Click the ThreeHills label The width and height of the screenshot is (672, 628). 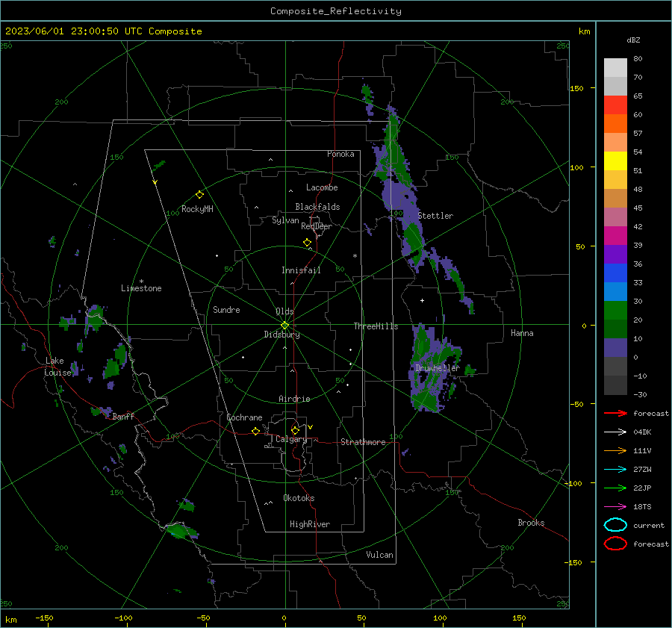pyautogui.click(x=376, y=326)
